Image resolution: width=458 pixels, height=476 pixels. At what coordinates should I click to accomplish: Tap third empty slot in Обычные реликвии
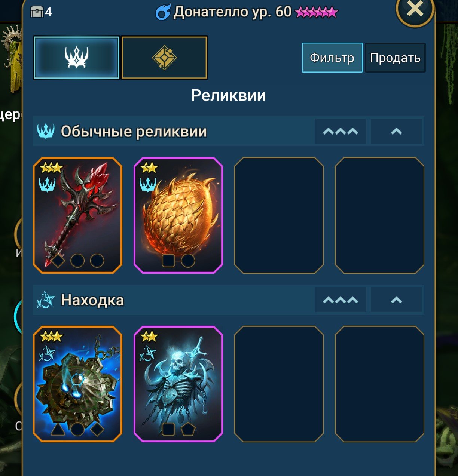tap(279, 215)
